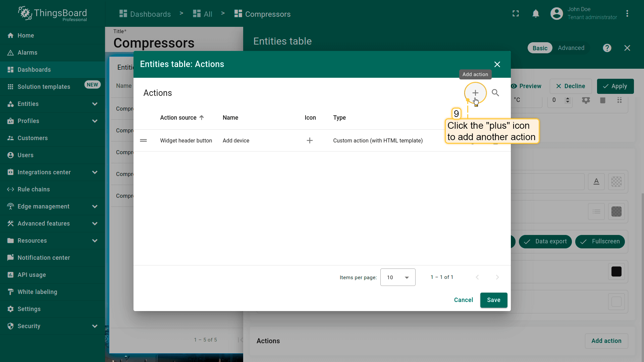
Task: Click the Action source sort arrow
Action: click(x=202, y=118)
